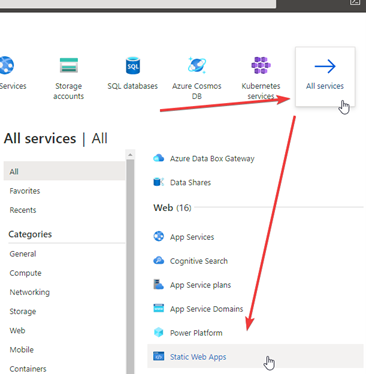Click the Data Shares icon
The height and width of the screenshot is (374, 366).
pos(158,182)
